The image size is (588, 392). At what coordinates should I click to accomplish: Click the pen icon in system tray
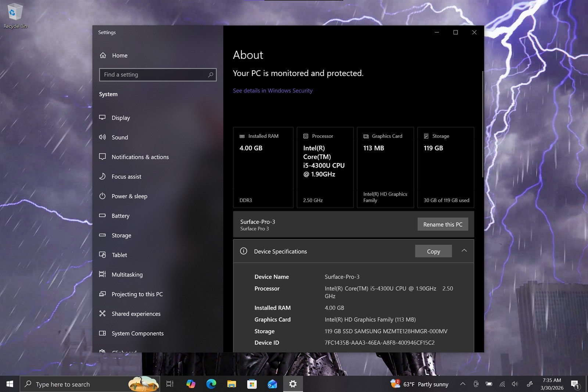click(x=530, y=384)
